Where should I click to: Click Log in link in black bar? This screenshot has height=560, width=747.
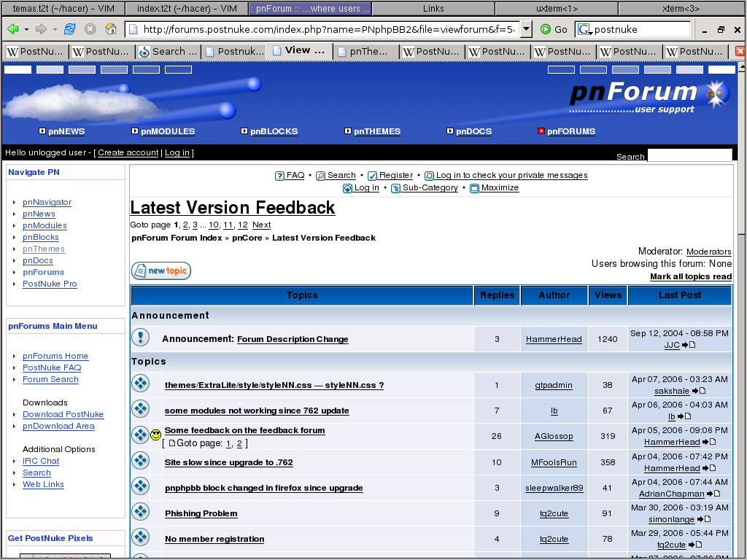177,152
